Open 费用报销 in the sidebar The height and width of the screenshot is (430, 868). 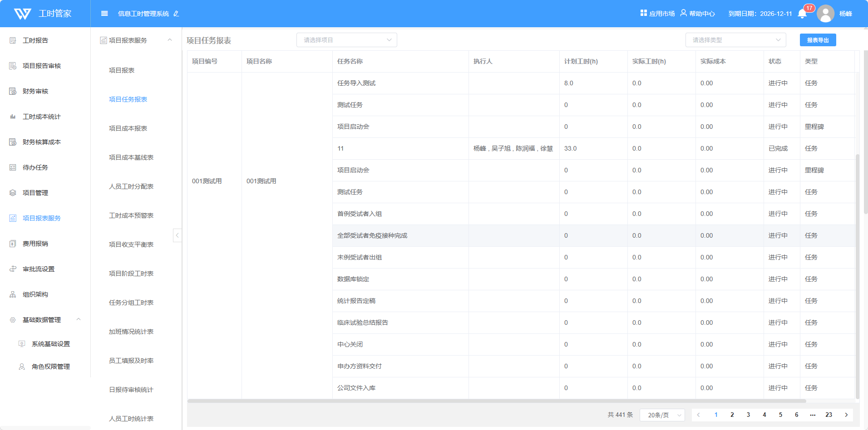tap(35, 244)
